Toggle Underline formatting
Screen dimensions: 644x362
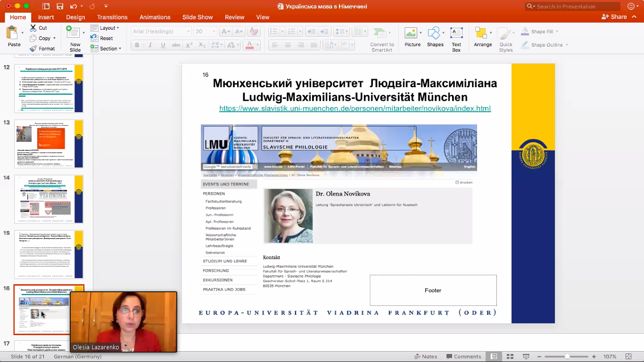coord(163,45)
